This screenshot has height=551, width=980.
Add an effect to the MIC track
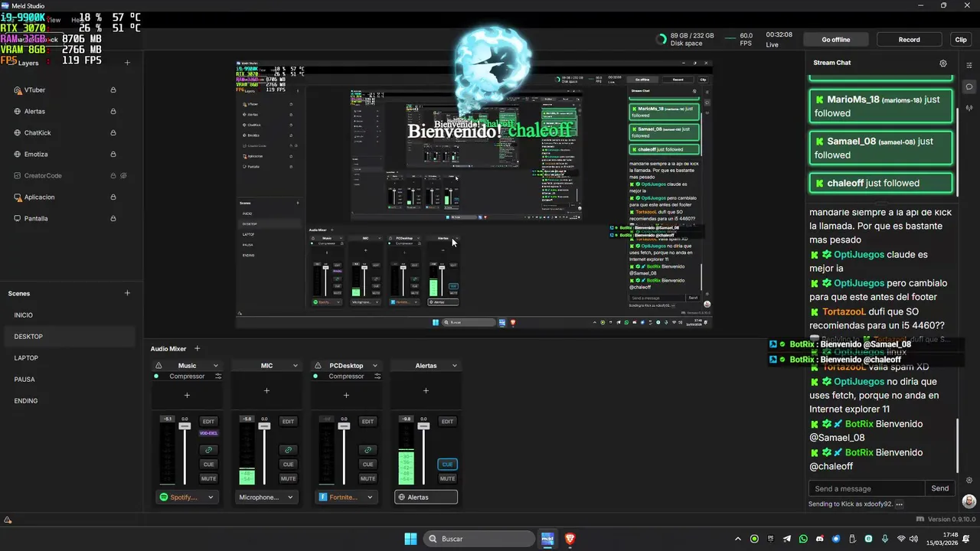point(266,391)
